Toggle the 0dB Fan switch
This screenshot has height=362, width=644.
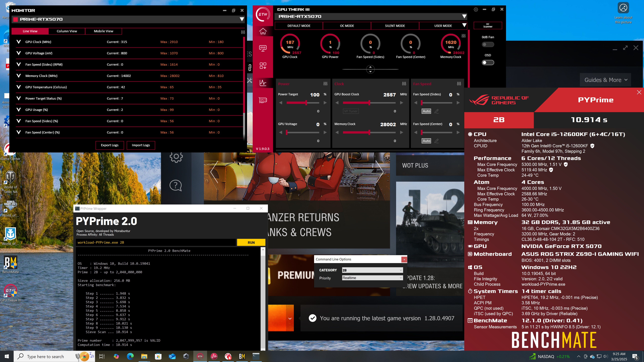point(488,44)
